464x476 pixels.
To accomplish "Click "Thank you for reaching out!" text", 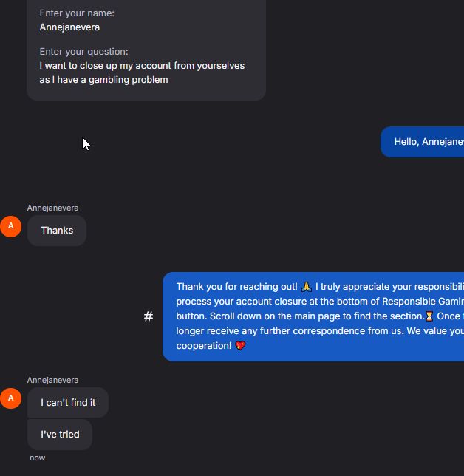I will pyautogui.click(x=236, y=286).
